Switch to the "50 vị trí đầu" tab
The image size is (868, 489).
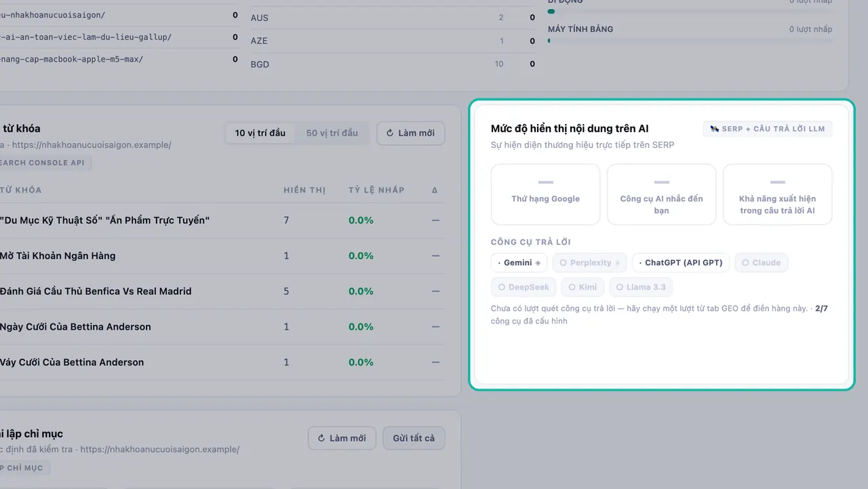point(332,133)
